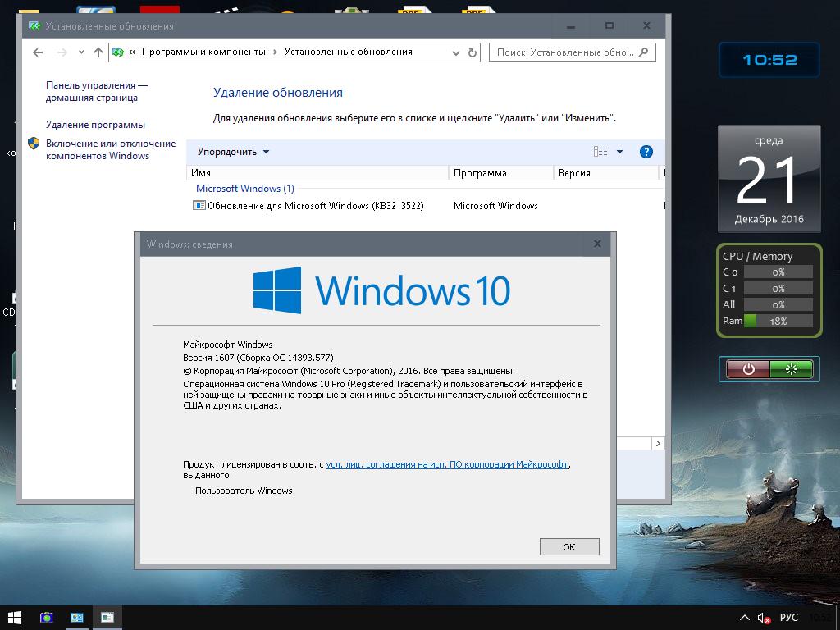Open the recent locations dropdown arrow

click(x=81, y=52)
